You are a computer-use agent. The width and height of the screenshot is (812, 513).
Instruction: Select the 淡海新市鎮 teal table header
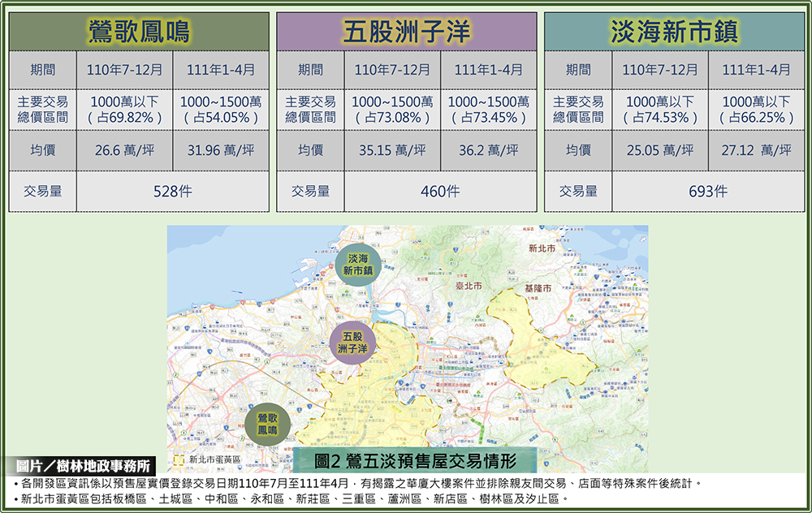674,32
